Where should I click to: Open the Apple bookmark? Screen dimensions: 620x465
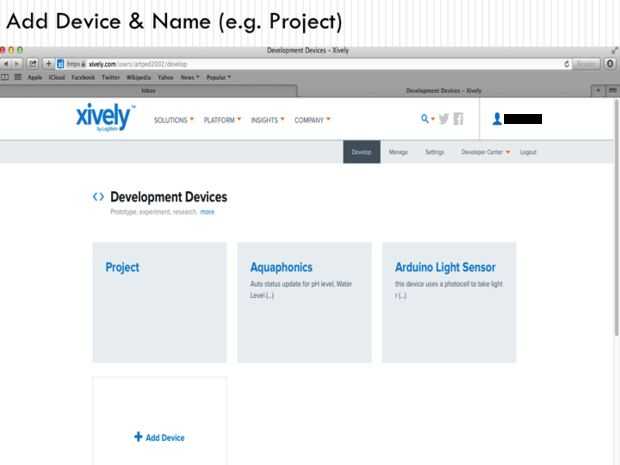[x=35, y=77]
